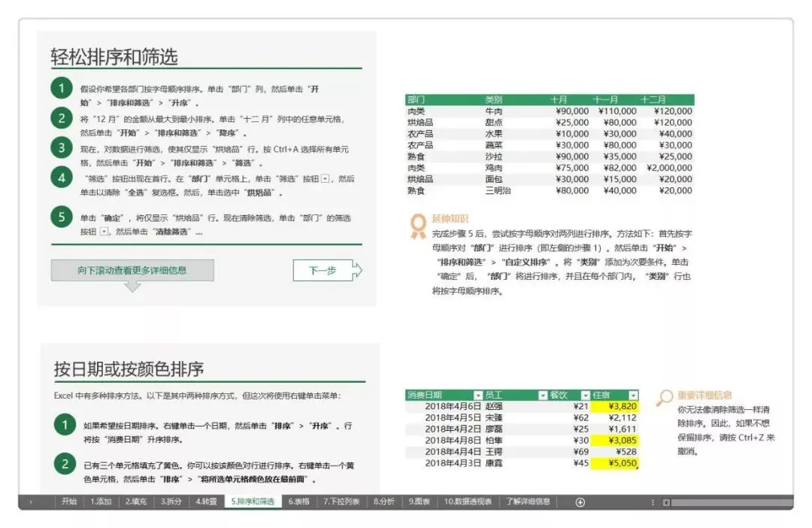This screenshot has width=812, height=528.
Task: Select the 部门 header cell
Action: point(444,99)
